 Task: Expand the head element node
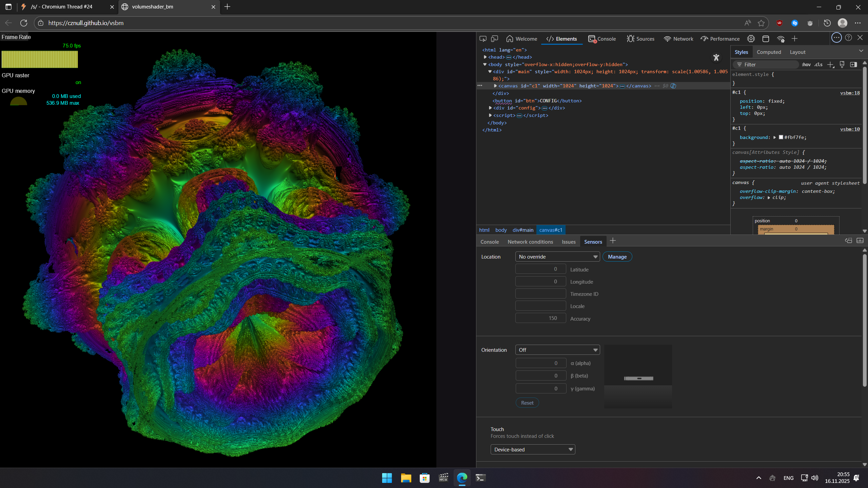pos(485,57)
